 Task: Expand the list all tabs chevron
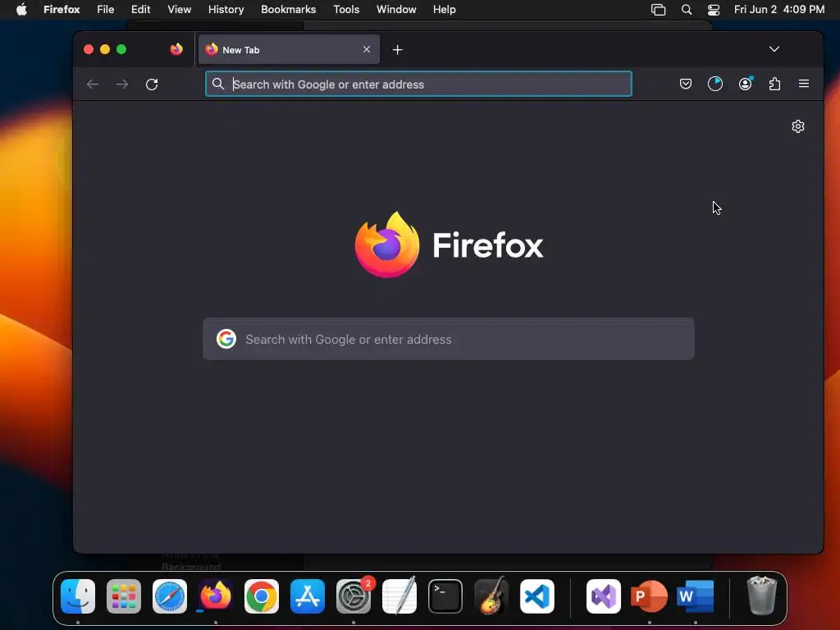(x=774, y=49)
